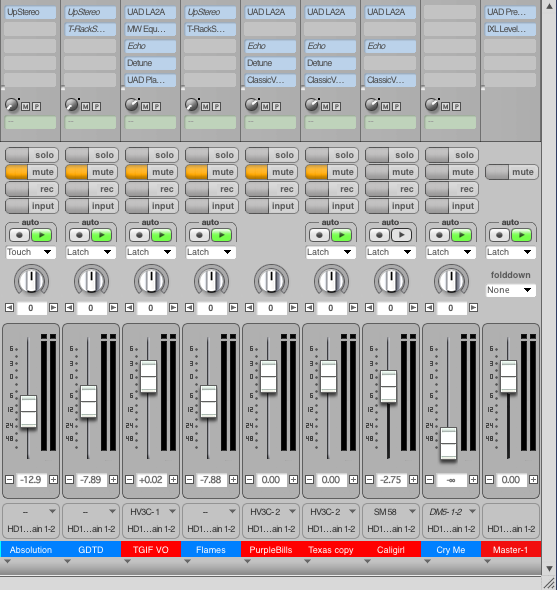Viewport: 557px width, 590px height.
Task: Select the TGIF VO track name
Action: 151,550
